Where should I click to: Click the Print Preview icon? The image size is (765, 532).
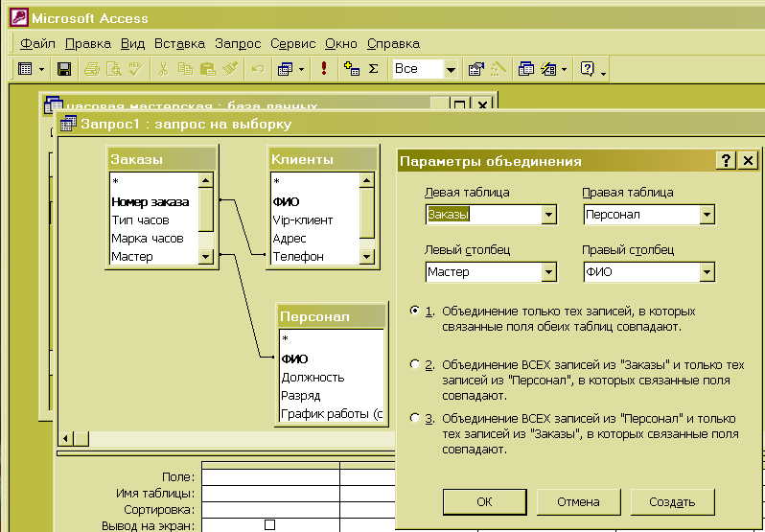[114, 69]
